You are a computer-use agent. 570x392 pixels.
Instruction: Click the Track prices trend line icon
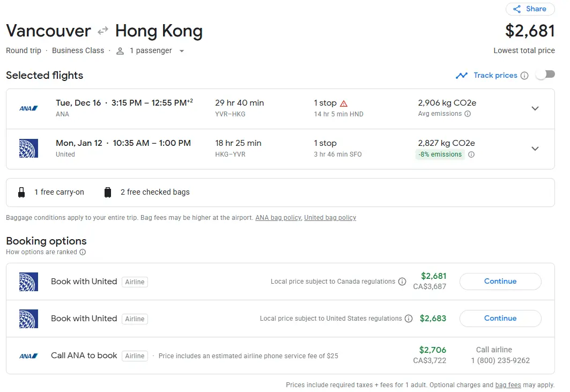click(x=462, y=76)
